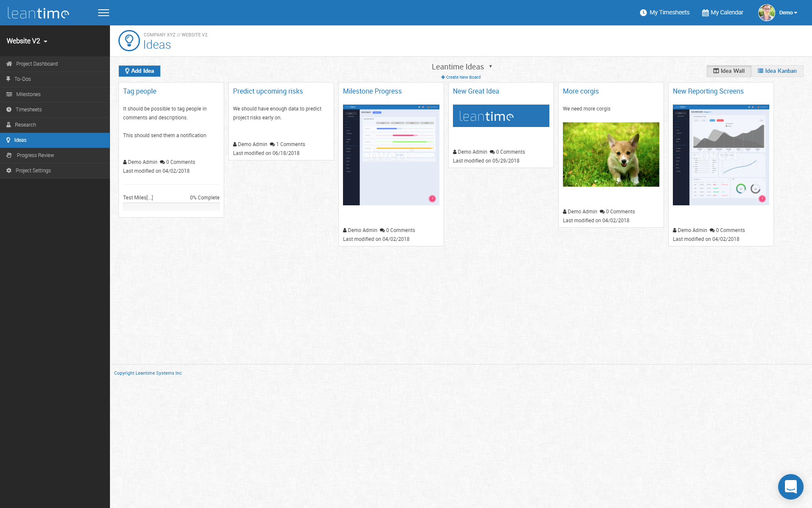Switch to Idea Wall view

729,71
